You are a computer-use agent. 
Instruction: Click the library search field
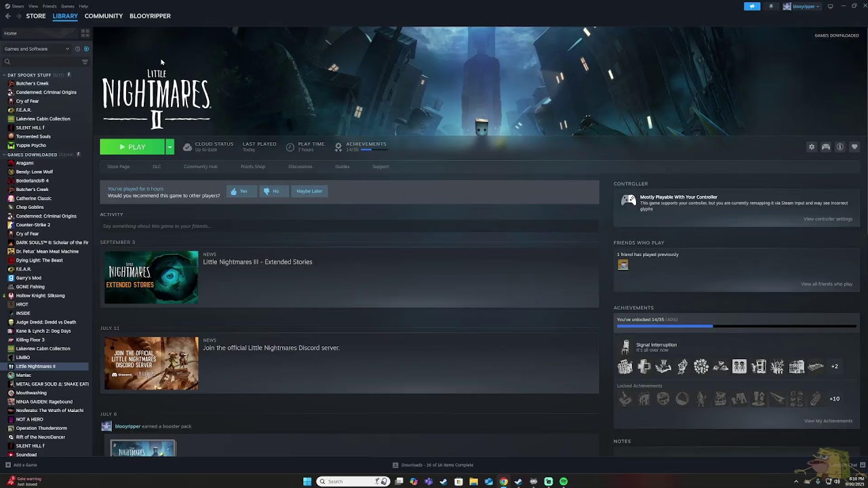42,62
